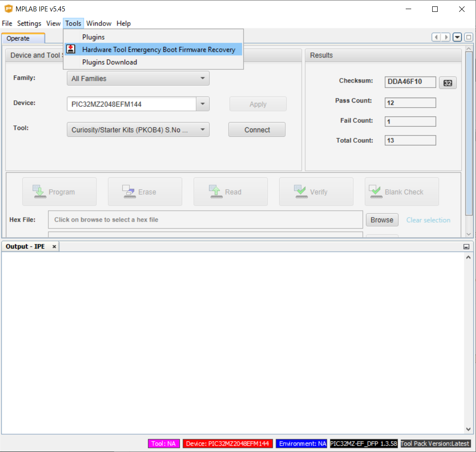
Task: Maximize the Operate window panel
Action: coord(469,37)
